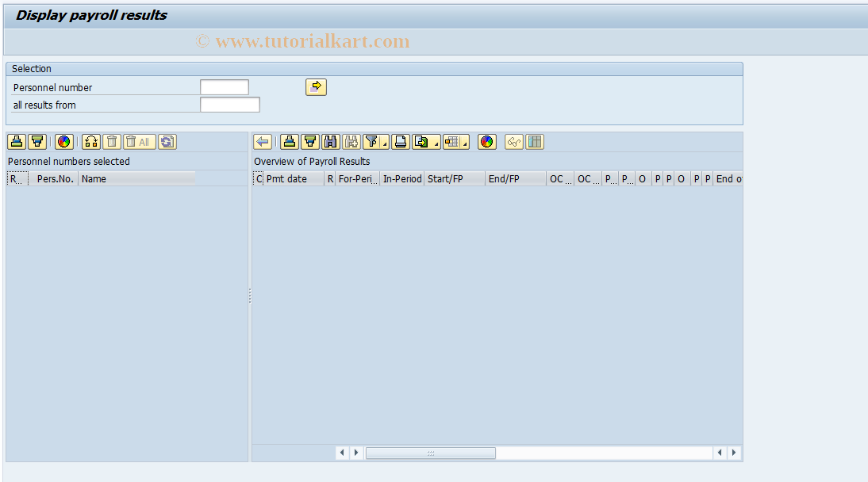Click the Personnel number input field

(x=225, y=87)
